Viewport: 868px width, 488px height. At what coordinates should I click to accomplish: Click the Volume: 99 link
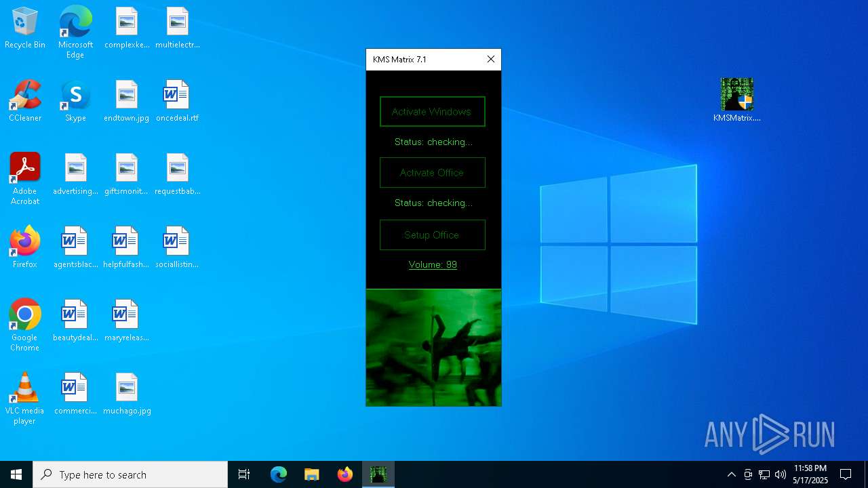tap(433, 265)
